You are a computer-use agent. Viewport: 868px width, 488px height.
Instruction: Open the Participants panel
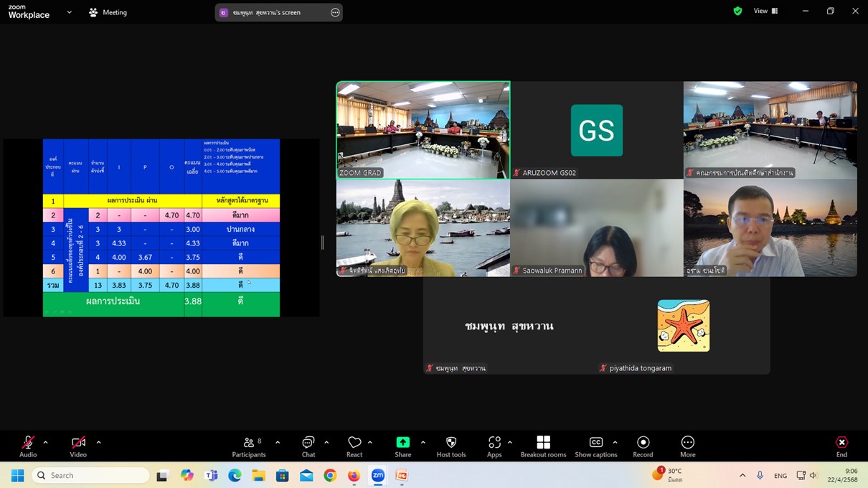[x=249, y=446]
